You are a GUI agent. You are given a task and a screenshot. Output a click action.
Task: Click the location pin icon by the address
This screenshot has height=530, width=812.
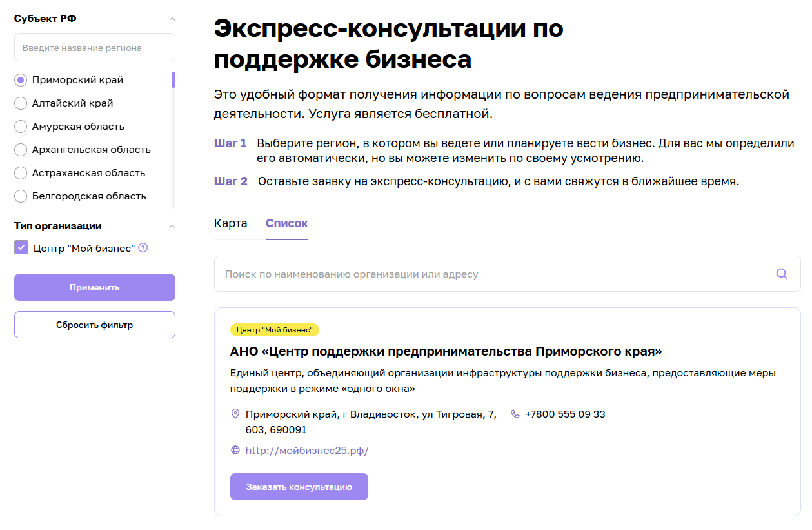tap(235, 414)
